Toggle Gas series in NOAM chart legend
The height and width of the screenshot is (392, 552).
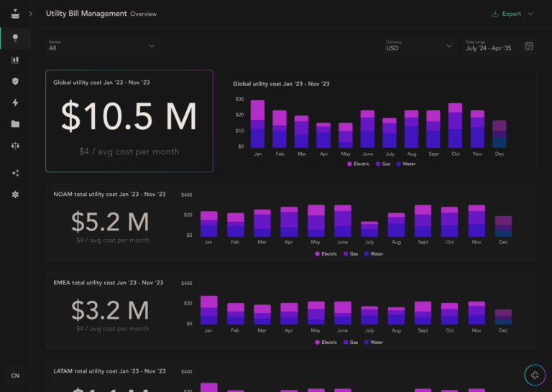click(351, 253)
